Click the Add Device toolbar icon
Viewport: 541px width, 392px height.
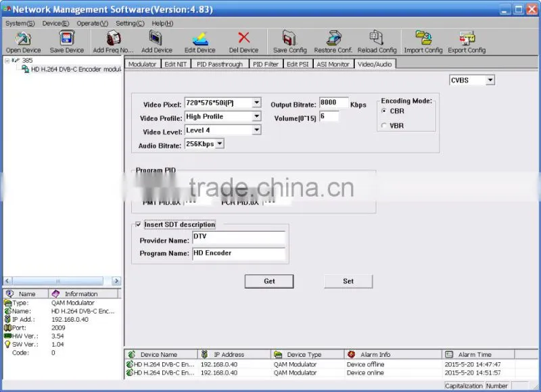pyautogui.click(x=156, y=39)
